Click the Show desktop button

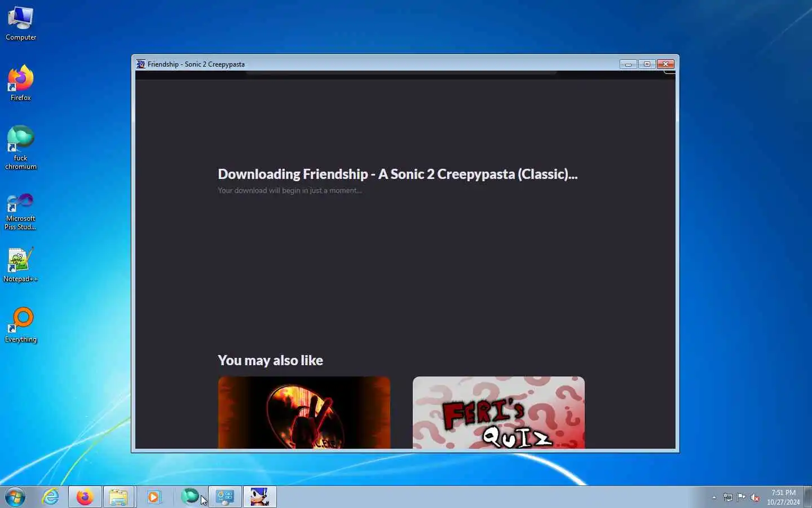pos(807,497)
